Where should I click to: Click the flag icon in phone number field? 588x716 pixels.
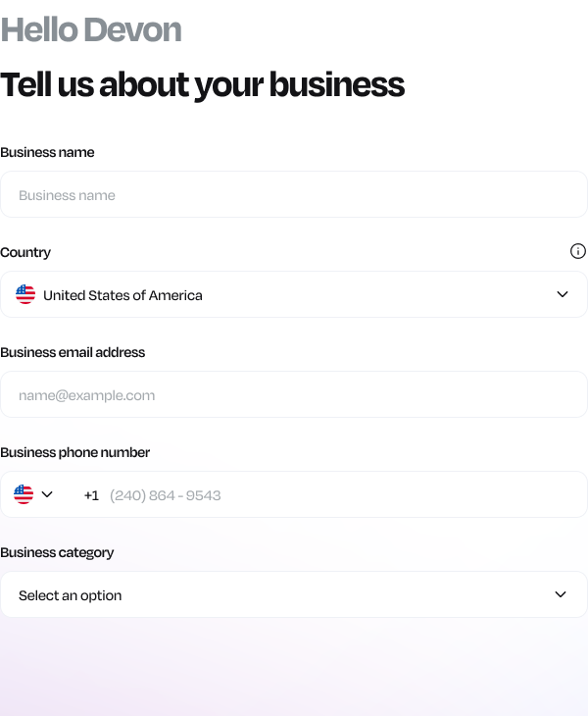coord(24,494)
